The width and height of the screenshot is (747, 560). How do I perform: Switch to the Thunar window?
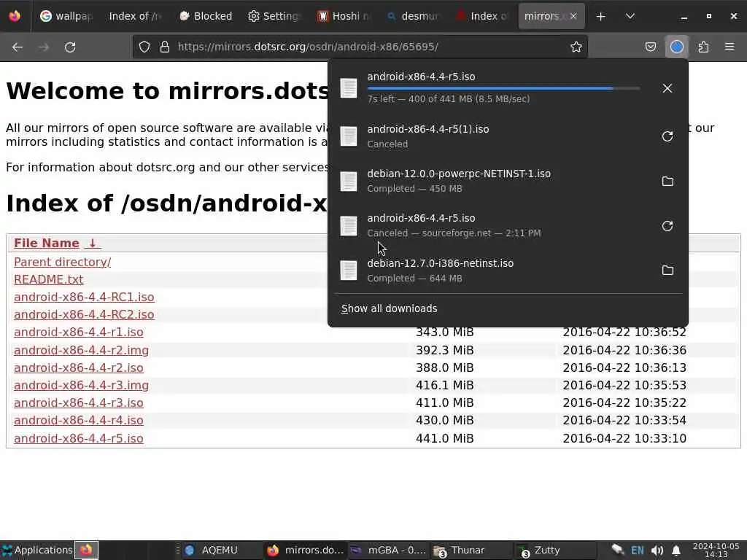[471, 550]
